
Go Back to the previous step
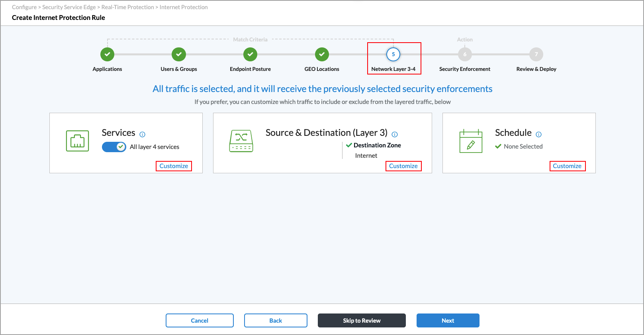click(x=276, y=321)
